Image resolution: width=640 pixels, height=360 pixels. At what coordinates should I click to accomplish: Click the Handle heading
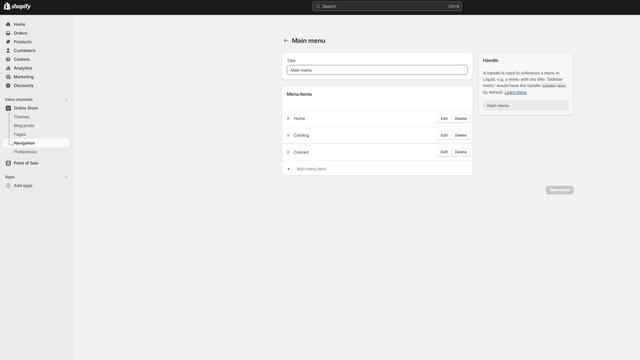click(491, 60)
